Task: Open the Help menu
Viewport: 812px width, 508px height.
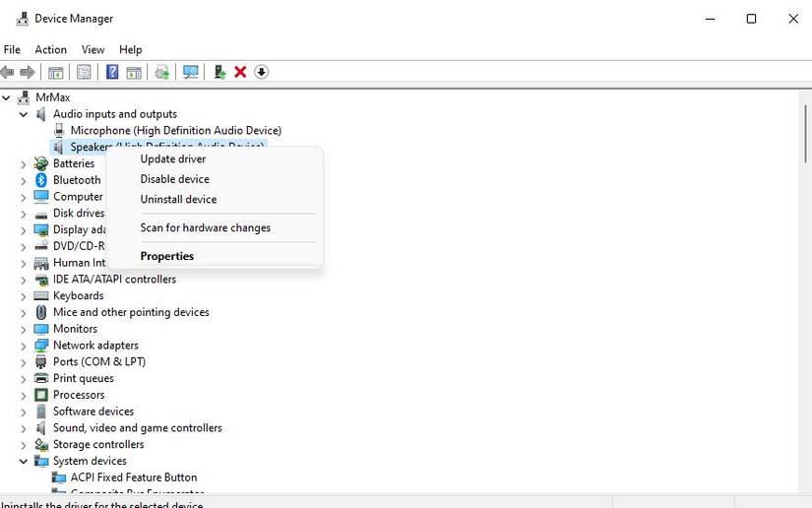Action: point(131,49)
